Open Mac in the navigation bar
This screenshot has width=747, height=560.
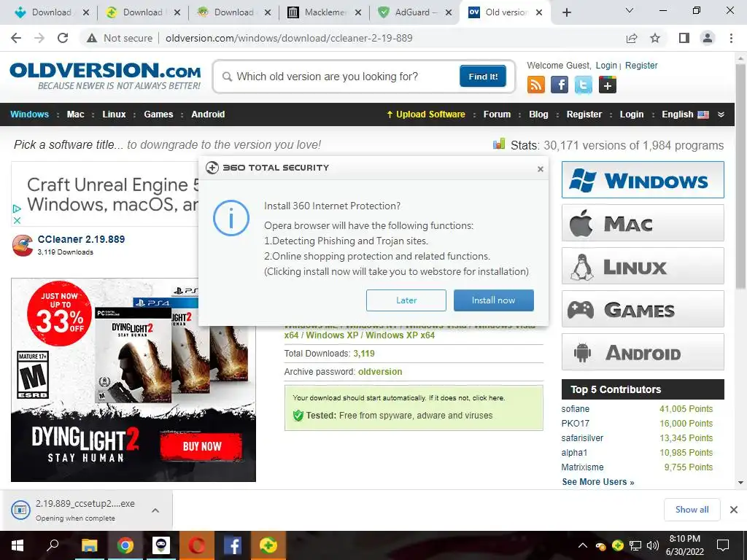point(75,114)
